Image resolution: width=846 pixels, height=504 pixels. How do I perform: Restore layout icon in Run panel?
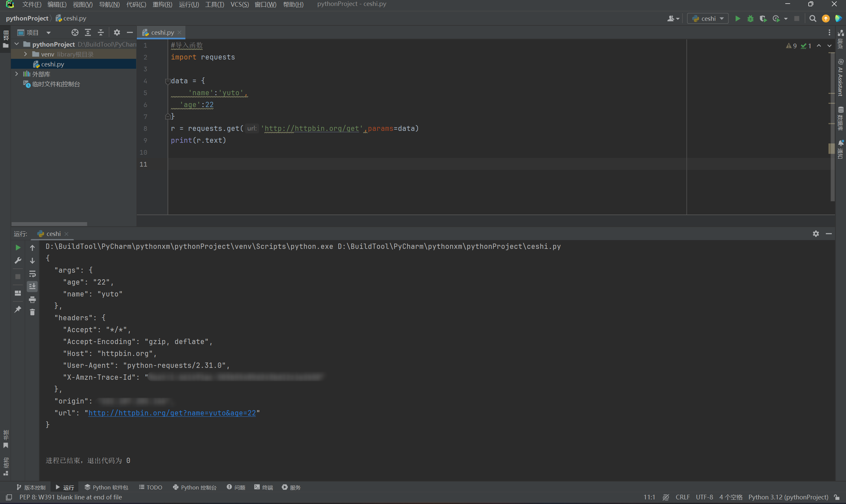[x=18, y=293]
